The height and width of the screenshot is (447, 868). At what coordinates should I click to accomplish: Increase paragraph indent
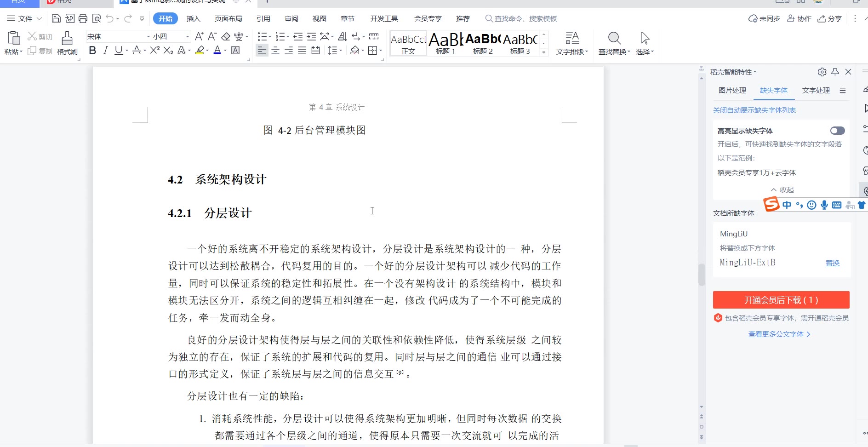(311, 36)
